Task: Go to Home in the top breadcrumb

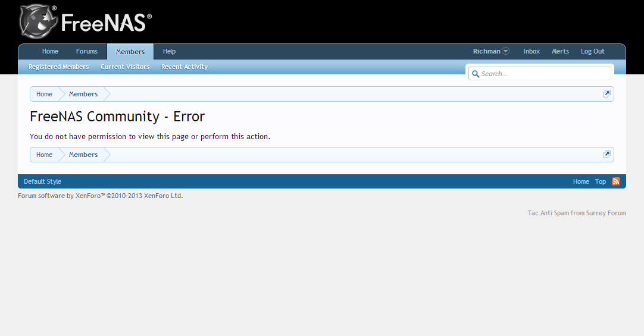Action: (45, 94)
